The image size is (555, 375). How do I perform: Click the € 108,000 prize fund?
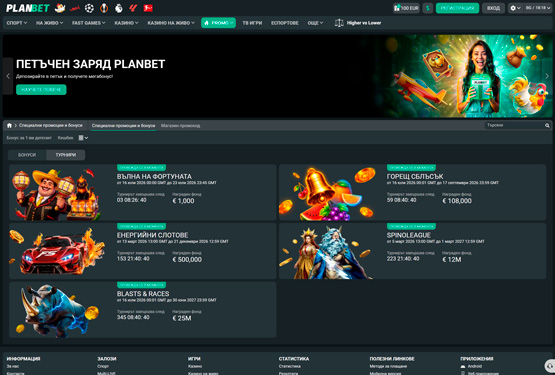click(457, 201)
